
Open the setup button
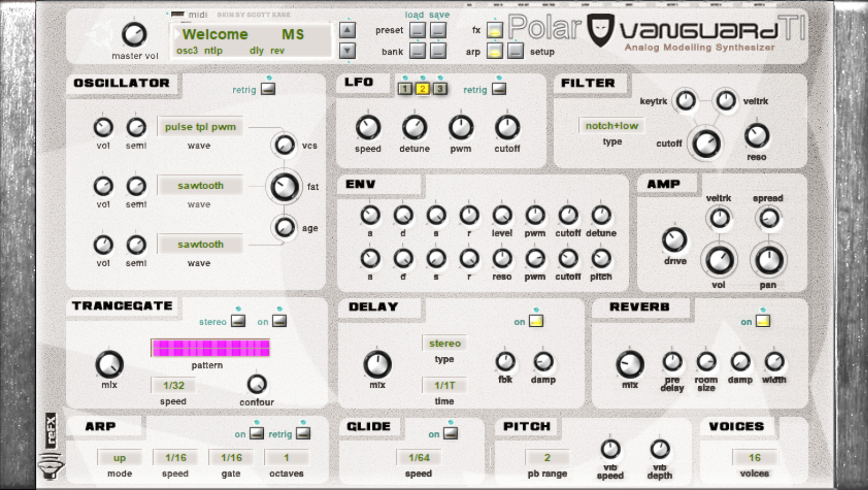click(515, 51)
